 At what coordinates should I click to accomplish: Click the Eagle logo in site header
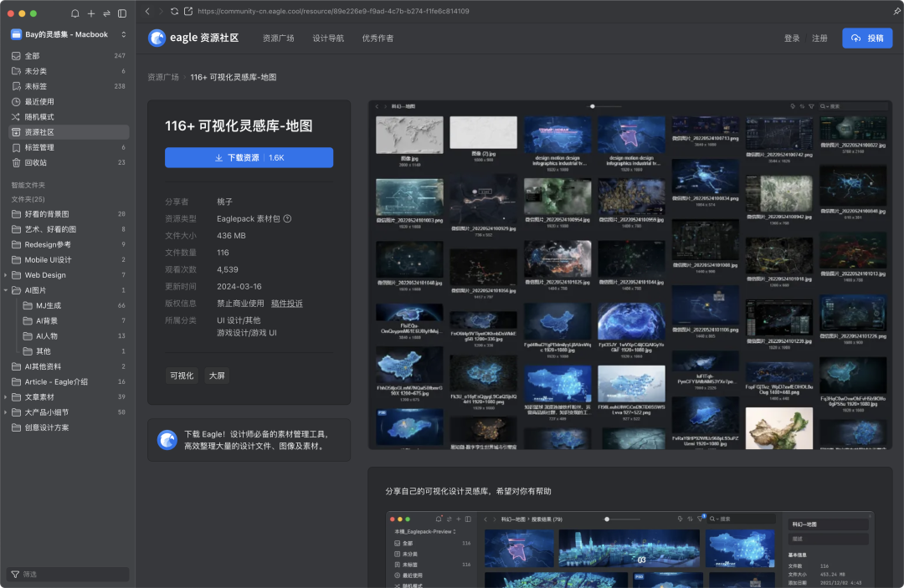[157, 38]
